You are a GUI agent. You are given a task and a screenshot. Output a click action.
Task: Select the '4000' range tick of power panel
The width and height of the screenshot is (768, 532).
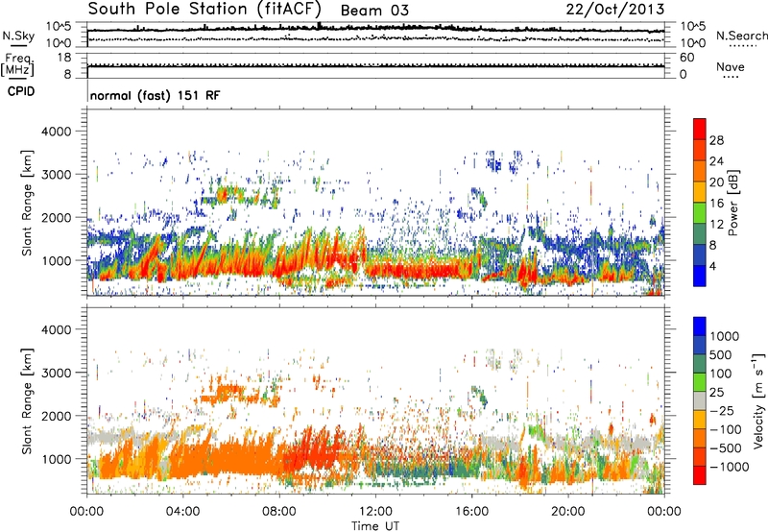point(56,132)
